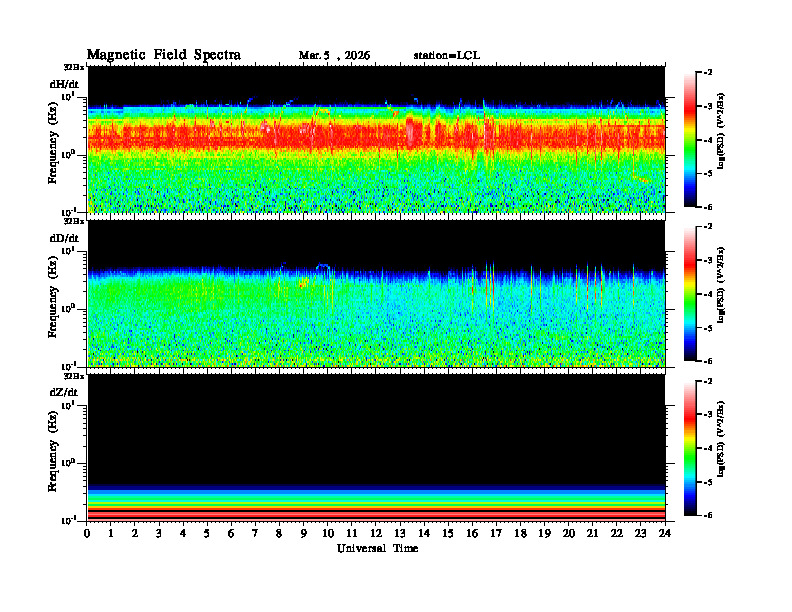792x612 pixels.
Task: Click the hour 2 tick label on the time axis
Action: click(x=135, y=533)
